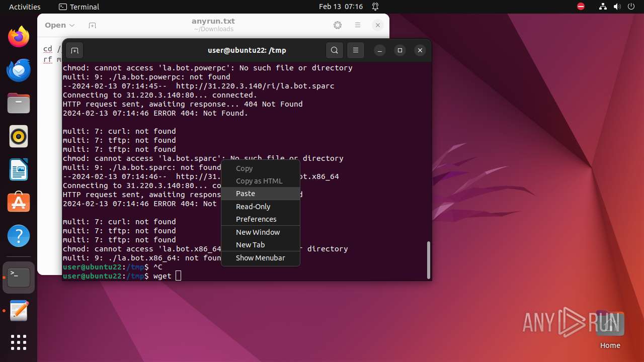Open the terminal hamburger menu
Viewport: 644px width, 362px height.
356,50
